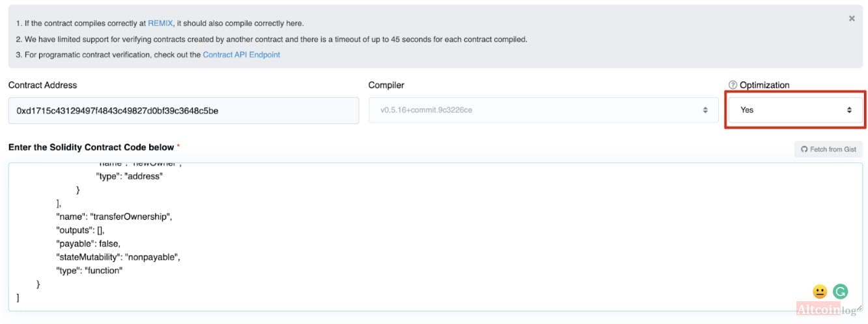Click the "payable": false line
This screenshot has width=868, height=324.
tap(89, 244)
